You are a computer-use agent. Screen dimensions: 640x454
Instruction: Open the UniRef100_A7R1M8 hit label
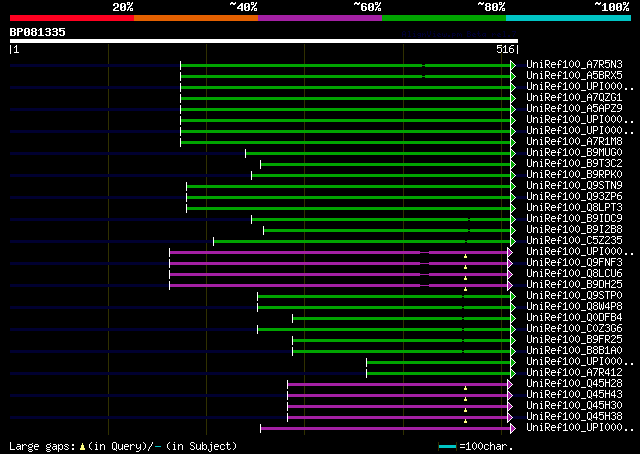pyautogui.click(x=574, y=142)
